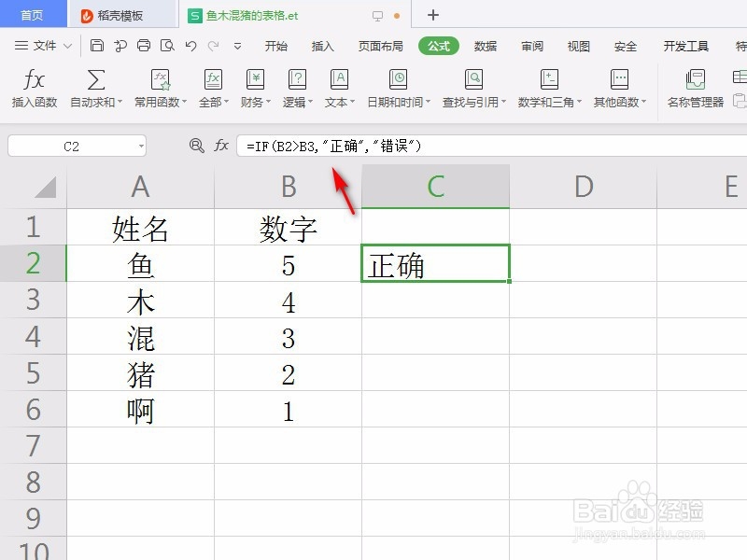Expand the 数学和三角 dropdown arrow

(579, 102)
